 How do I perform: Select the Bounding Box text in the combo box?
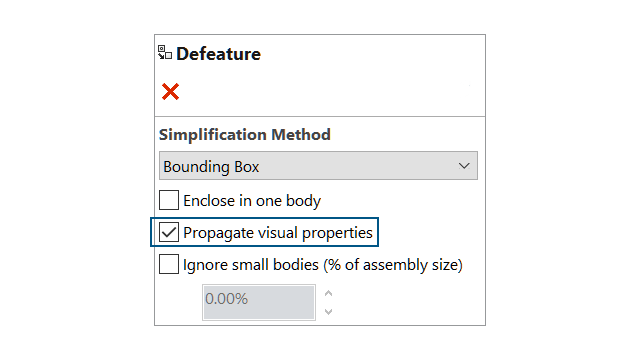pyautogui.click(x=211, y=167)
